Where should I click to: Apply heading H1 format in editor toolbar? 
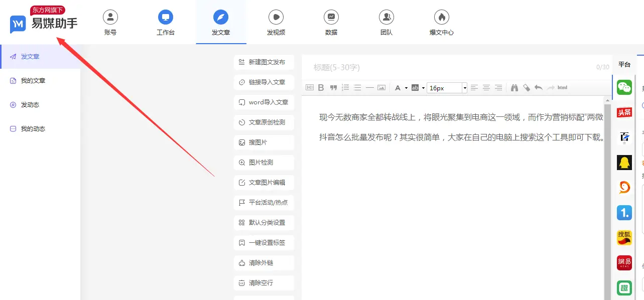310,88
